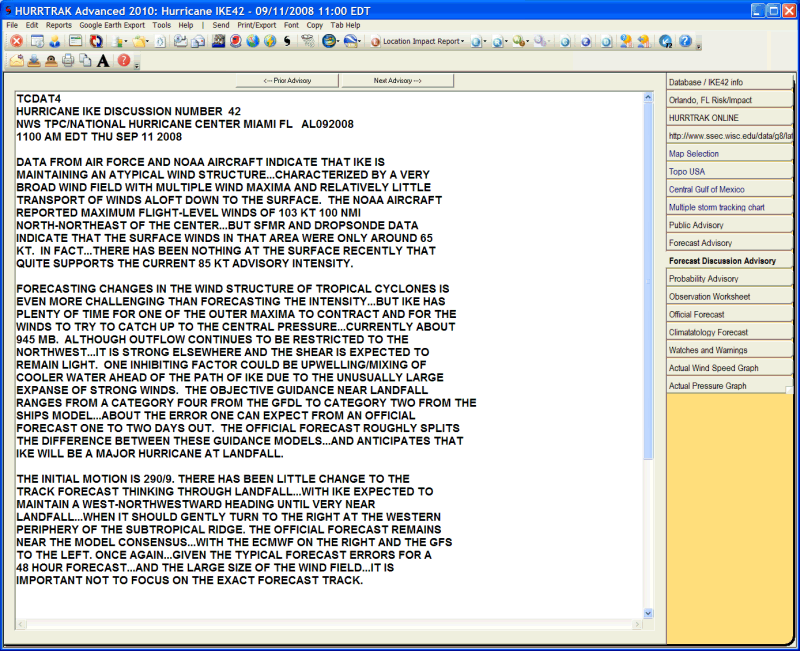The height and width of the screenshot is (651, 800).
Task: Open the Reports menu
Action: point(59,24)
